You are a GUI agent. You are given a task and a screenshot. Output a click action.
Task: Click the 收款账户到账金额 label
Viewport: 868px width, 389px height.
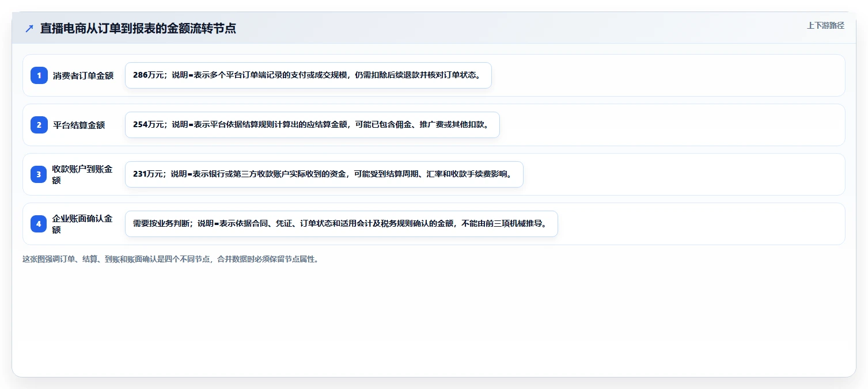(83, 174)
